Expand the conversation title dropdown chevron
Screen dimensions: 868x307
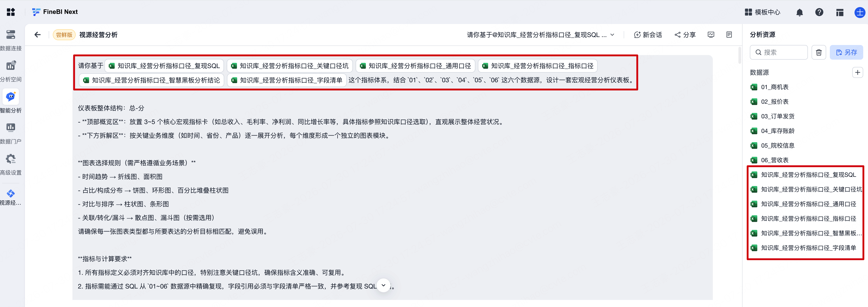612,35
